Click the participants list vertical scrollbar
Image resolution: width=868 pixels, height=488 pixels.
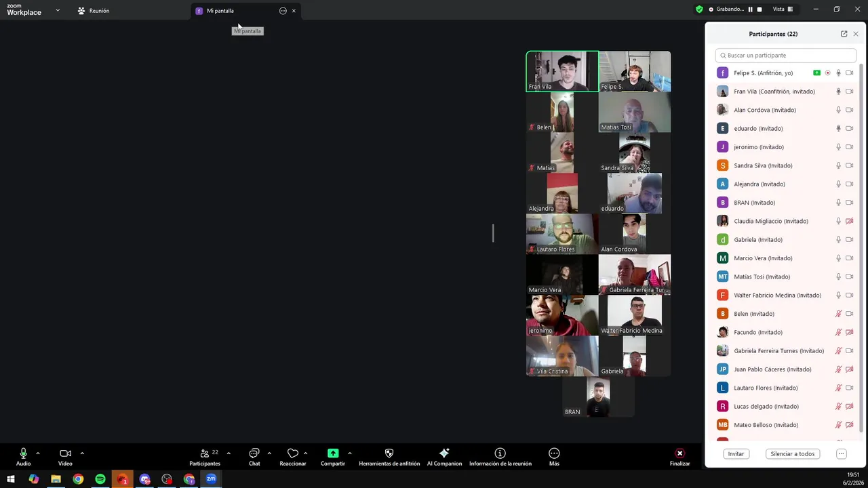tap(861, 247)
